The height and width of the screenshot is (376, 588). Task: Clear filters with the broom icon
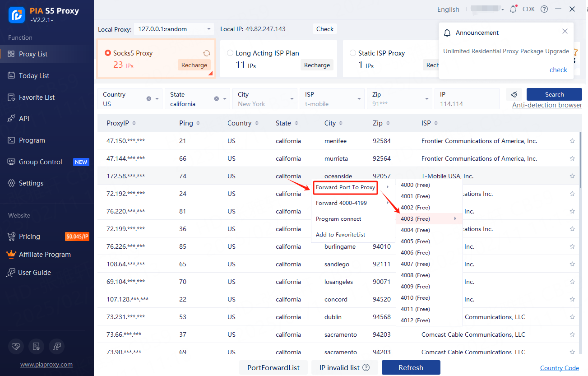[514, 94]
